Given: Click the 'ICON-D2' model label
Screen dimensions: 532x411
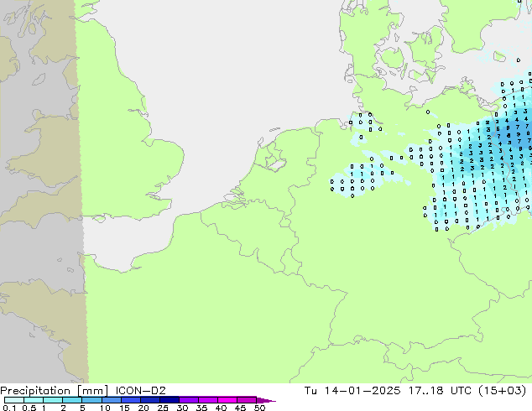Looking at the screenshot, I should 140,391.
